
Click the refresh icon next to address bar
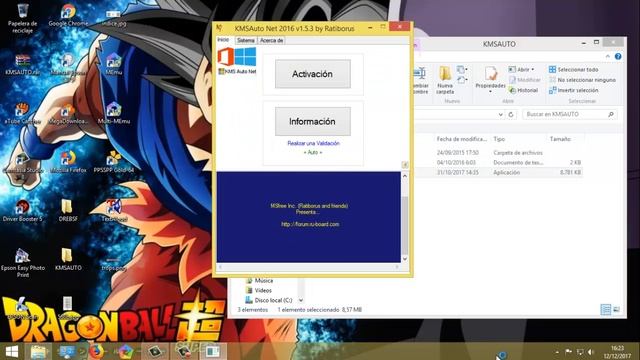511,115
